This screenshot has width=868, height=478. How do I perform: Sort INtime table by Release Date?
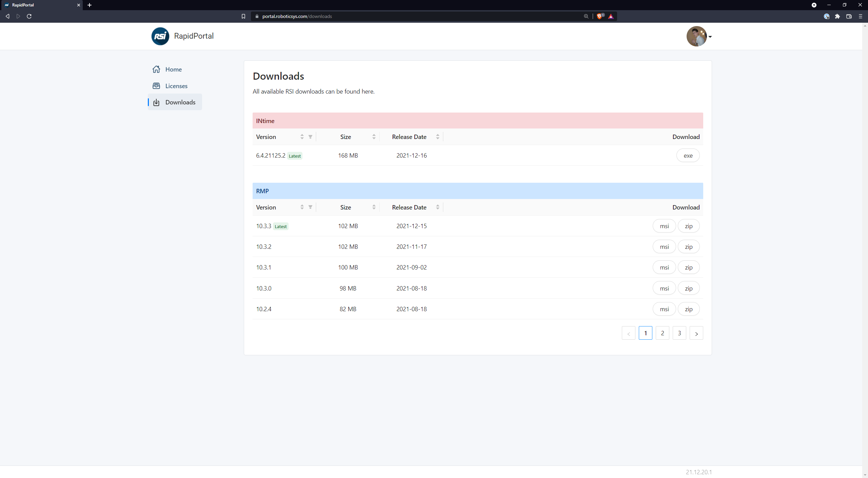pos(437,137)
